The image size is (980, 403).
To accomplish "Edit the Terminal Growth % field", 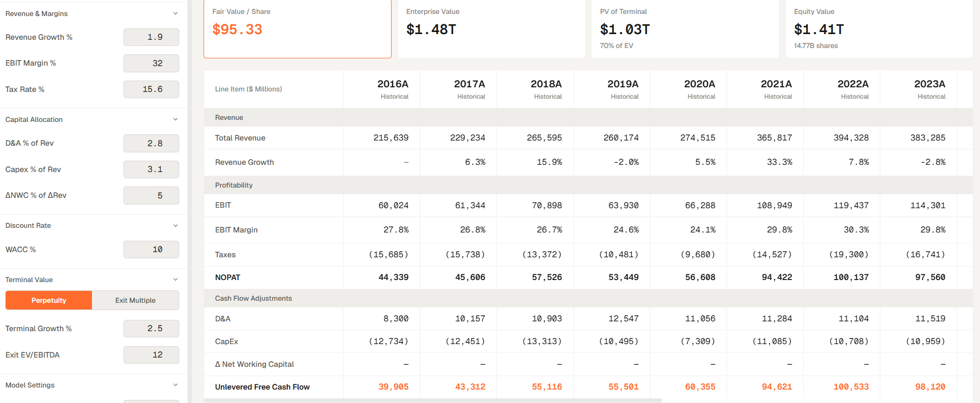I will click(x=151, y=329).
